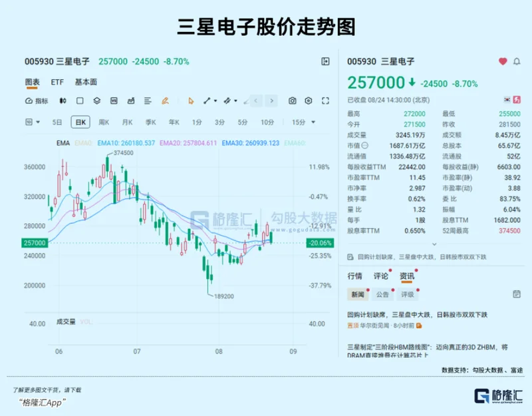Toggle EMA30 line in chart legend
Image resolution: width=532 pixels, height=416 pixels.
(x=251, y=143)
